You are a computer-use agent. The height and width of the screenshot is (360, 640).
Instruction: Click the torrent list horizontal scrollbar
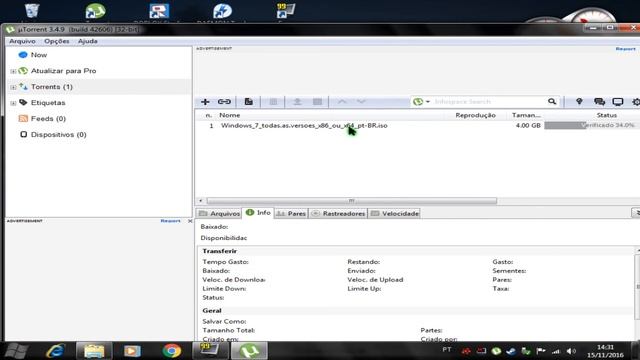pos(351,201)
